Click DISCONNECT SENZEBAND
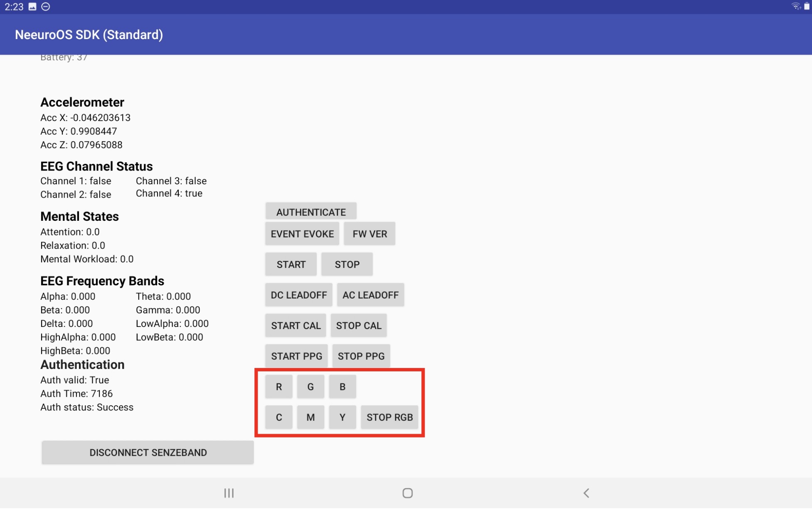This screenshot has height=509, width=812. coord(148,452)
